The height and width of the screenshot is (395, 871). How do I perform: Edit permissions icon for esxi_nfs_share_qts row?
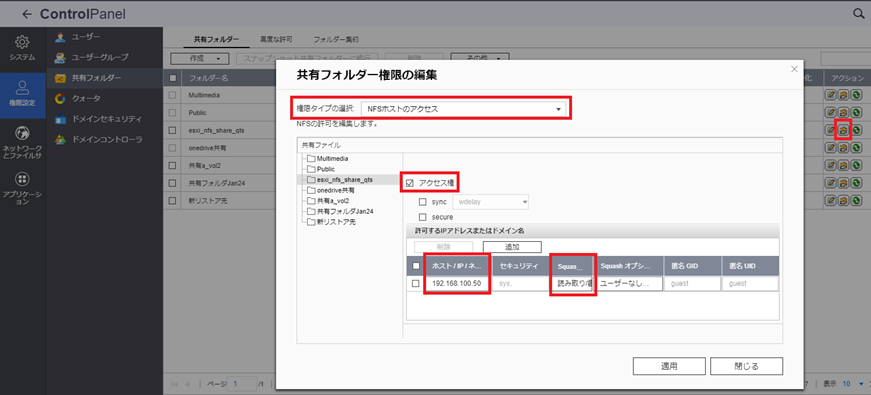tap(843, 130)
